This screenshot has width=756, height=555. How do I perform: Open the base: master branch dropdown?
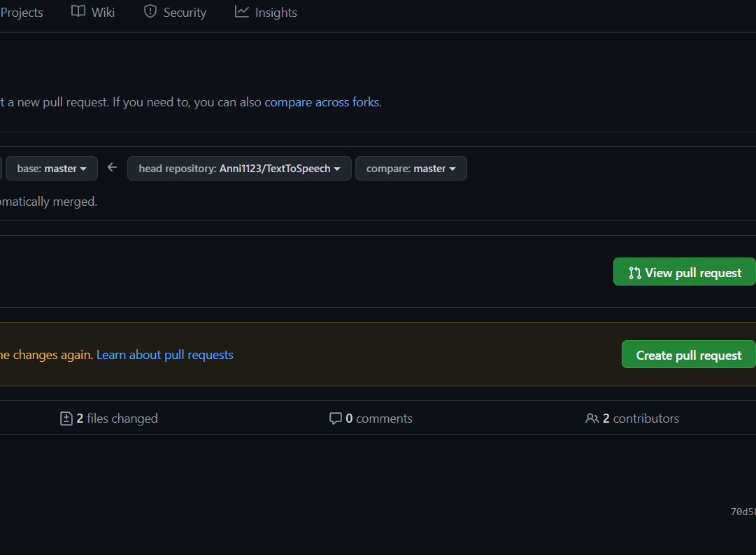pyautogui.click(x=52, y=169)
